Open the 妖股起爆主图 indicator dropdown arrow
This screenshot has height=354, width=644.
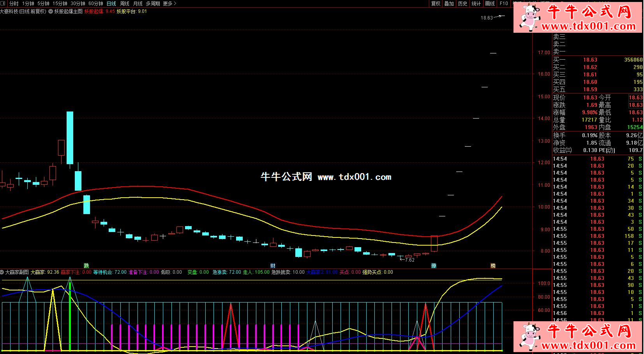tap(51, 12)
